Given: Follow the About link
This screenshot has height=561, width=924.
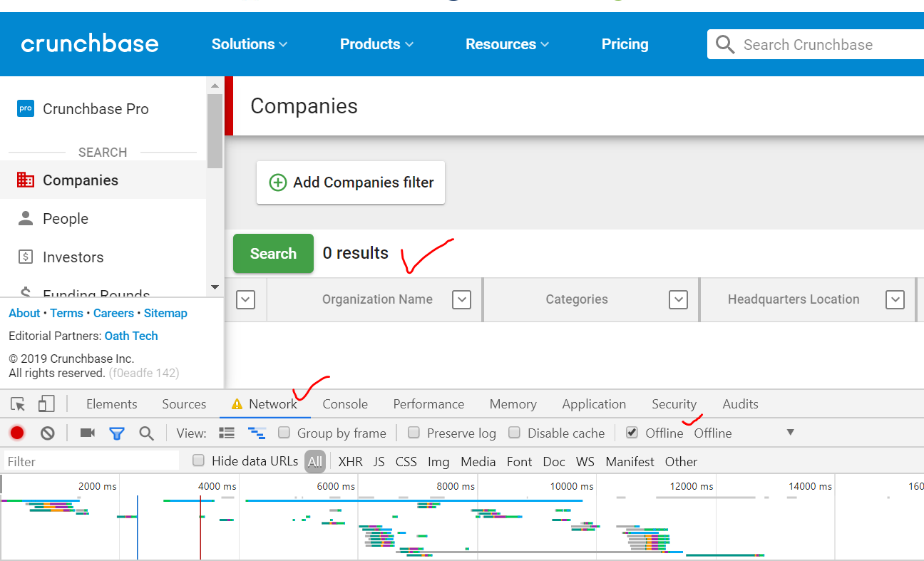Looking at the screenshot, I should click(x=24, y=313).
